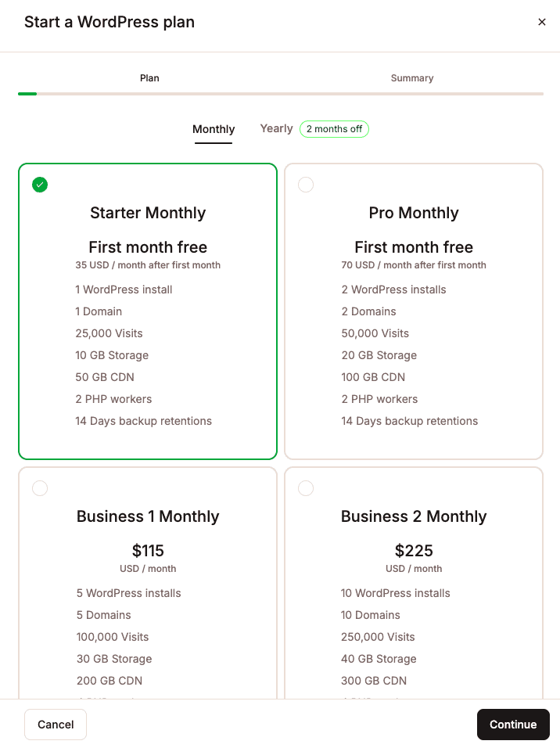This screenshot has height=748, width=560.
Task: Go to the Plan step
Action: tap(149, 78)
